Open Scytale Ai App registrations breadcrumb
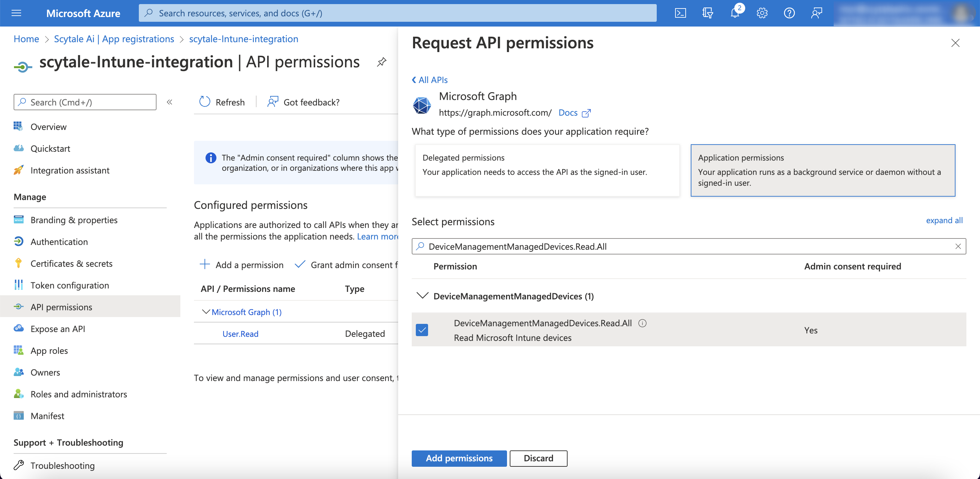This screenshot has width=980, height=479. click(114, 39)
